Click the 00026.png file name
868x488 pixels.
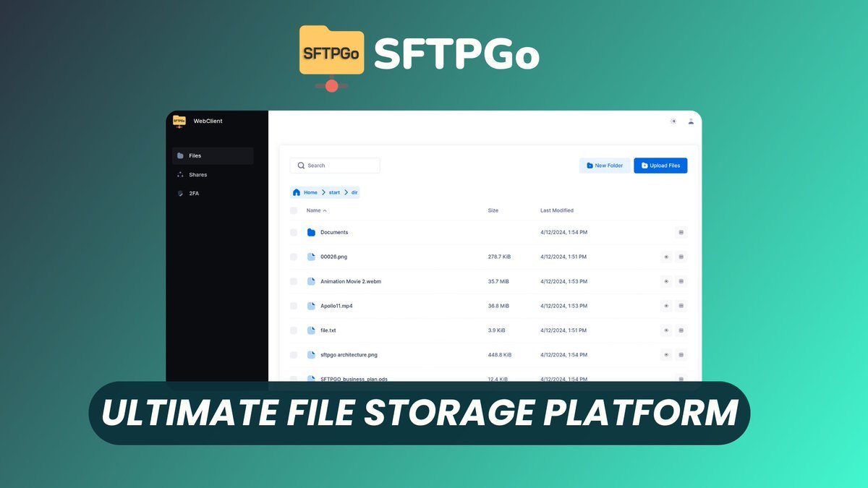(334, 257)
